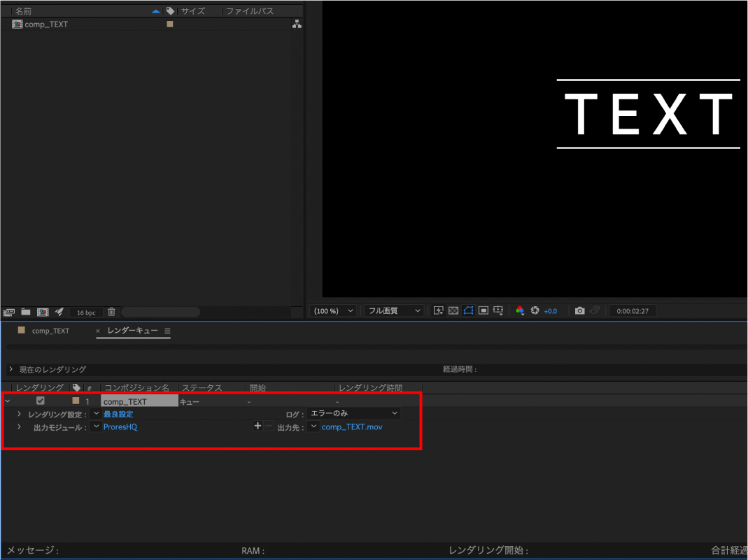
Task: Click the ステータス column header
Action: click(202, 388)
